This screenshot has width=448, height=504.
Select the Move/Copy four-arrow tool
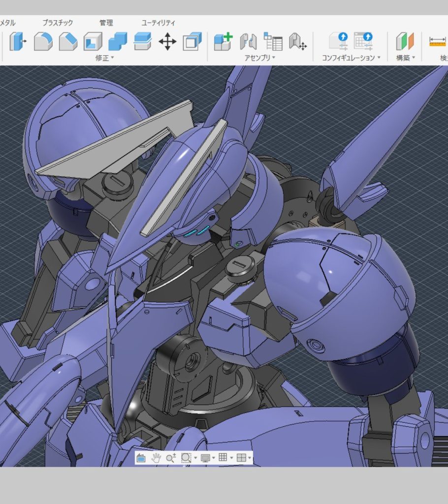[x=167, y=41]
